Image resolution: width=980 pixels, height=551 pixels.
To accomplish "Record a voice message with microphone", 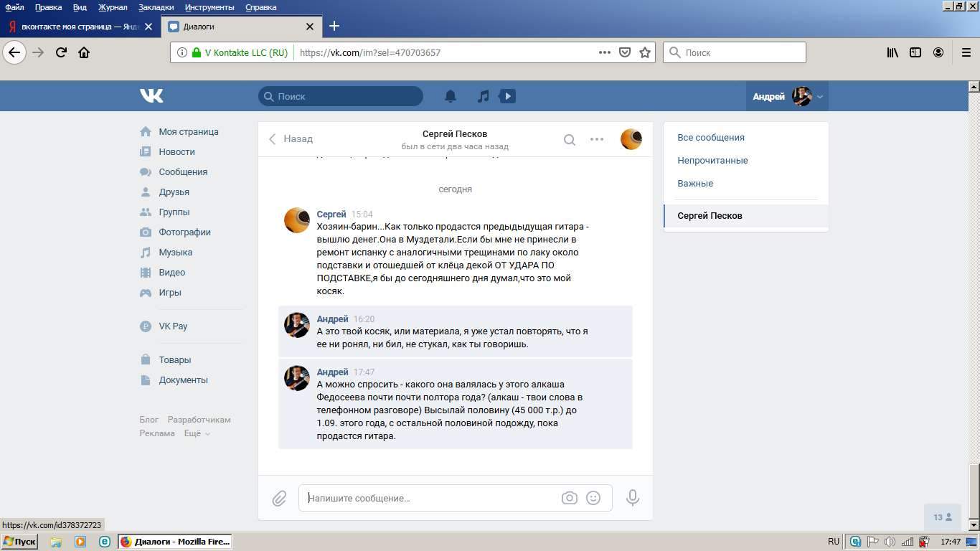I will point(633,498).
